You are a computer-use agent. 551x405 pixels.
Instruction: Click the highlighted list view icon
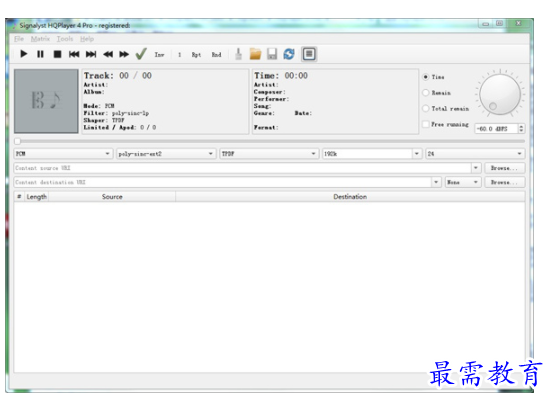click(x=309, y=54)
